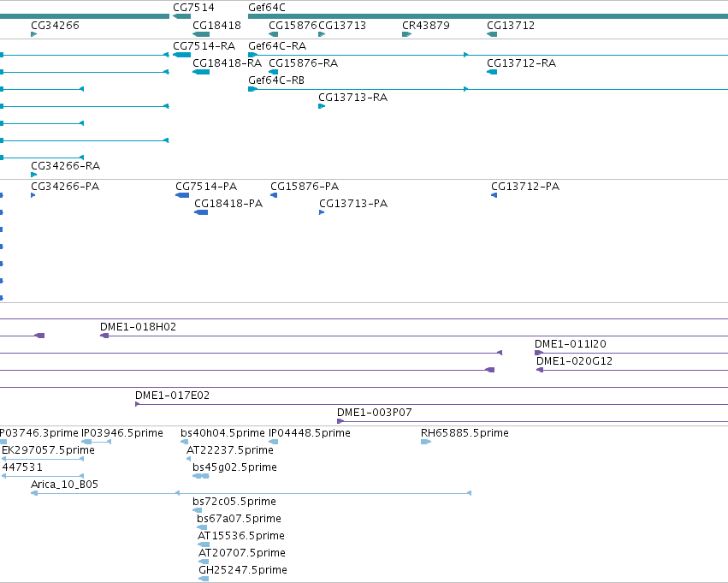The image size is (728, 583).
Task: Select the AT15536.5prime EST label
Action: pyautogui.click(x=241, y=536)
